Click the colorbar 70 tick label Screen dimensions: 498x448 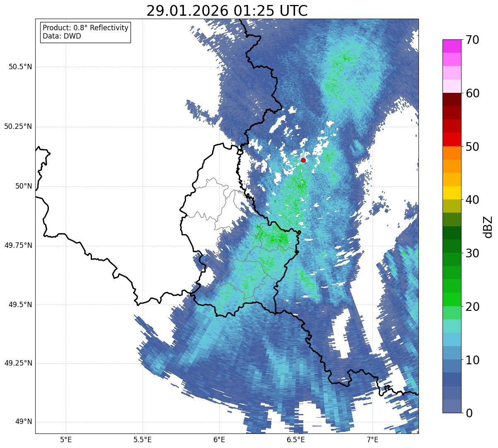[x=472, y=40]
